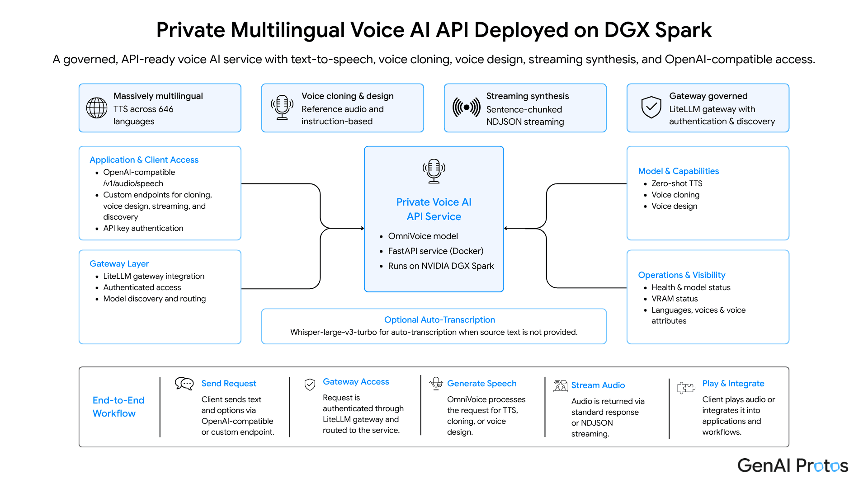
Task: Click the 'FastAPI service (Docker)' bullet
Action: (436, 251)
